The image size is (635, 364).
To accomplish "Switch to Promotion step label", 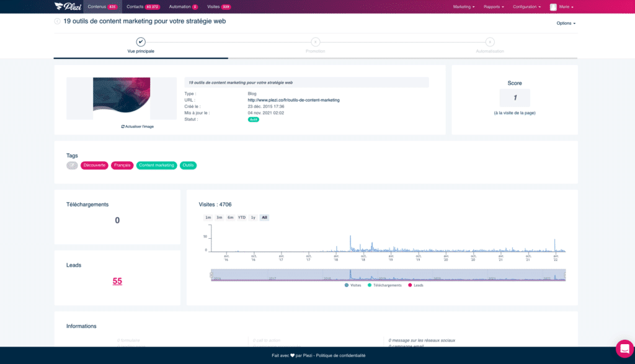I will pyautogui.click(x=316, y=51).
